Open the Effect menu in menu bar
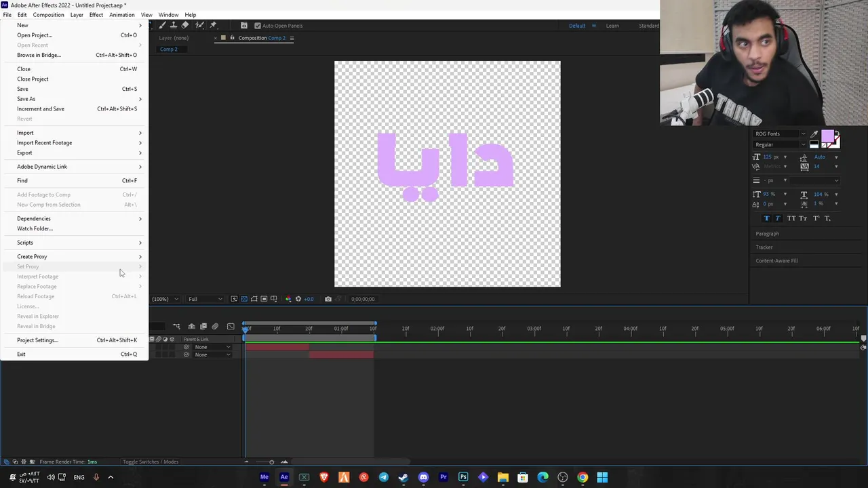This screenshot has width=868, height=488. point(96,15)
